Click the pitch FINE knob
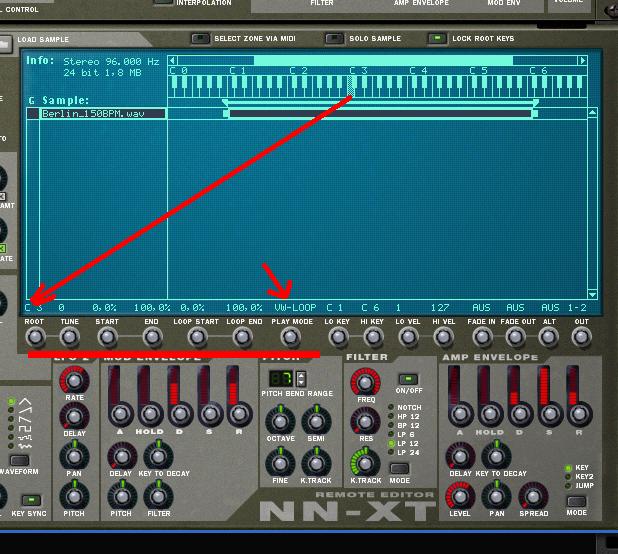This screenshot has height=554, width=618. click(280, 463)
